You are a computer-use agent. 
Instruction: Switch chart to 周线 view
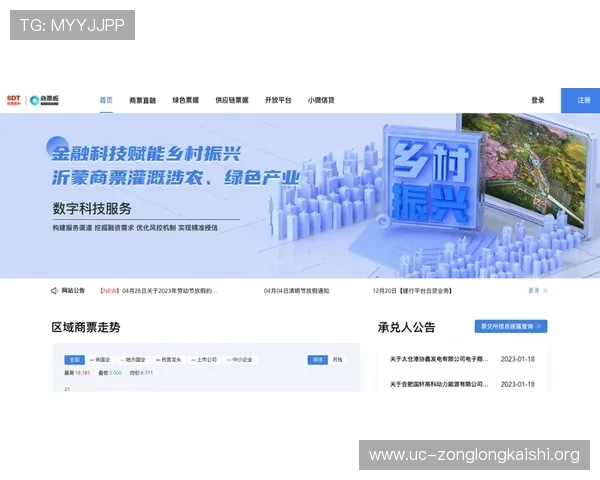318,360
